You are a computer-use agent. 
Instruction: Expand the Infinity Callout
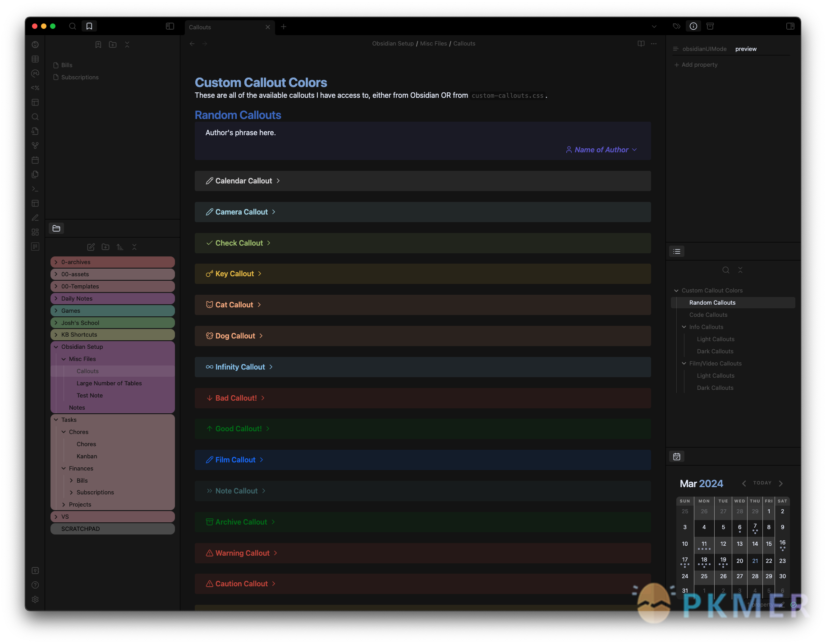(423, 367)
